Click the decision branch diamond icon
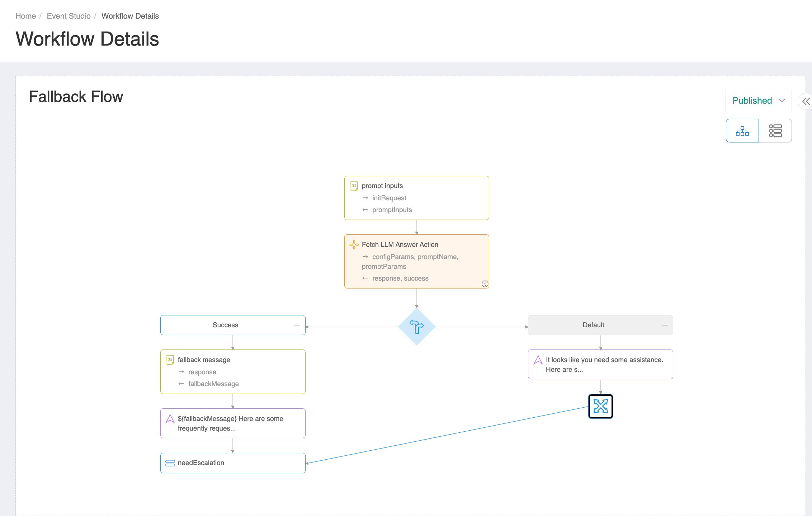This screenshot has height=516, width=812. [416, 327]
